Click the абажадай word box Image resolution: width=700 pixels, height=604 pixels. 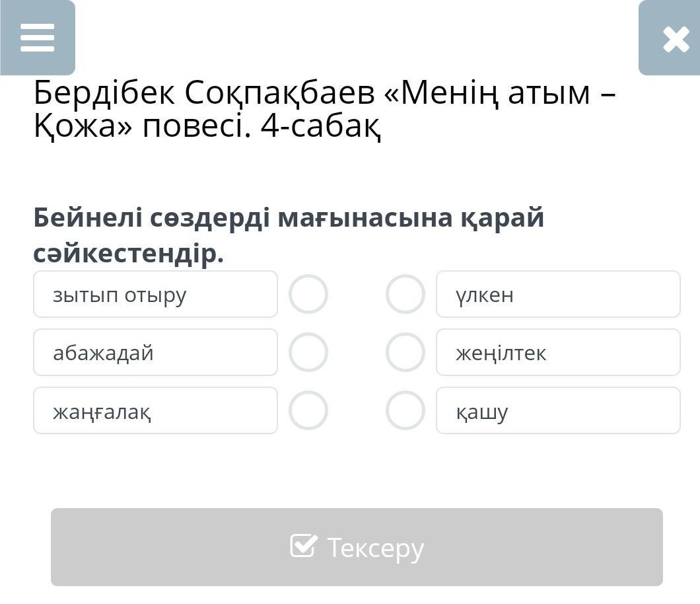pyautogui.click(x=155, y=352)
